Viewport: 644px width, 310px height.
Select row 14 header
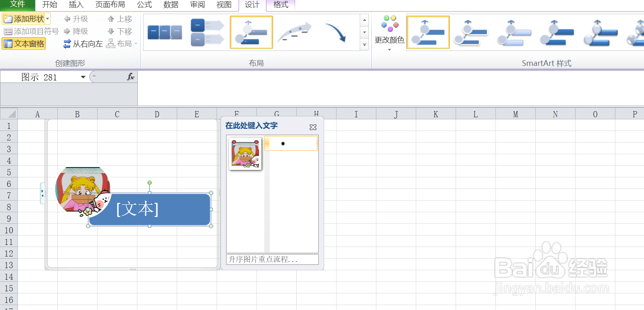(x=9, y=276)
